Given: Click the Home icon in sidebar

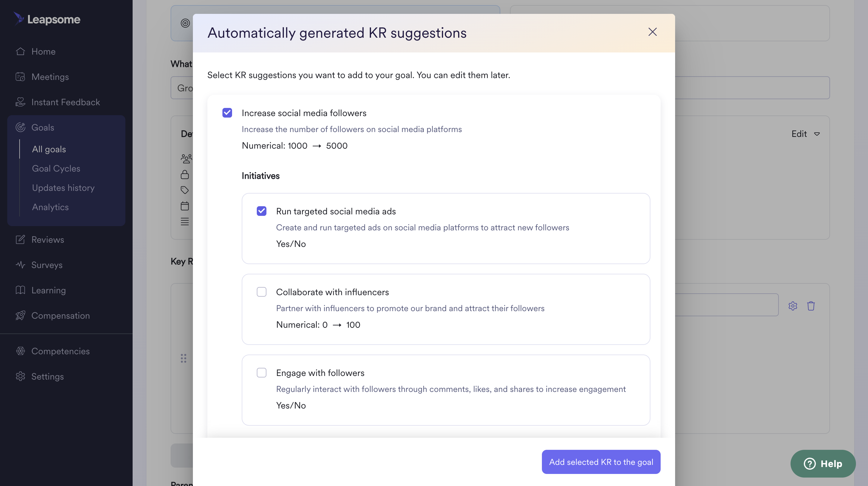Looking at the screenshot, I should tap(20, 51).
